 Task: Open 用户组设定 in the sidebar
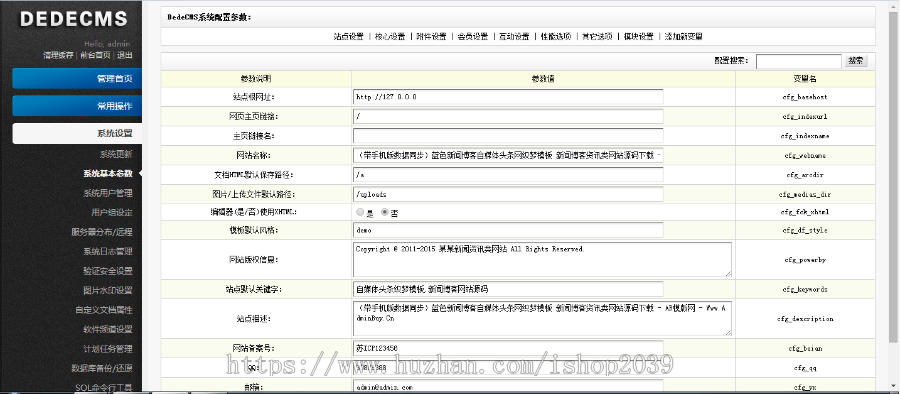pyautogui.click(x=112, y=213)
